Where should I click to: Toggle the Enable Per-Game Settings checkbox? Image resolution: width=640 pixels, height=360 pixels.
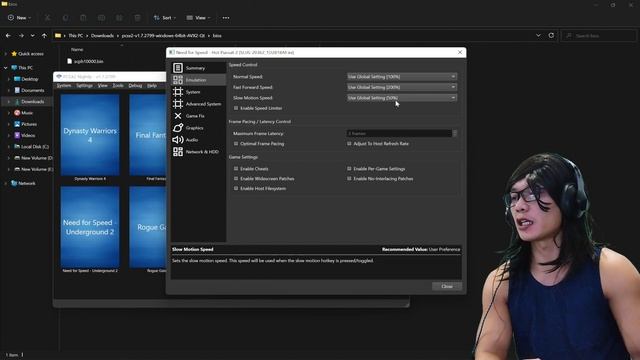349,169
